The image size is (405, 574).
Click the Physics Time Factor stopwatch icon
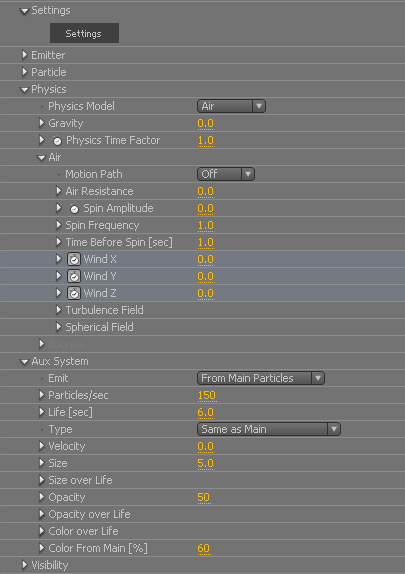click(x=57, y=141)
